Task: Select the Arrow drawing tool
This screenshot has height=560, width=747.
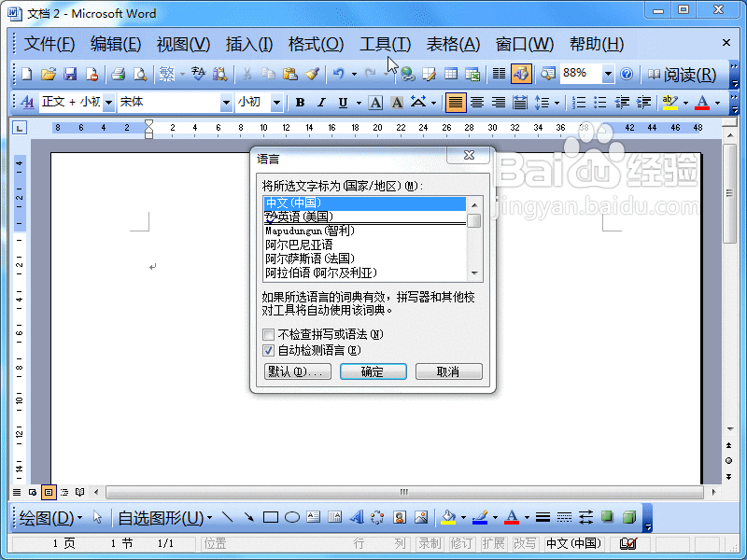Action: coord(248,517)
